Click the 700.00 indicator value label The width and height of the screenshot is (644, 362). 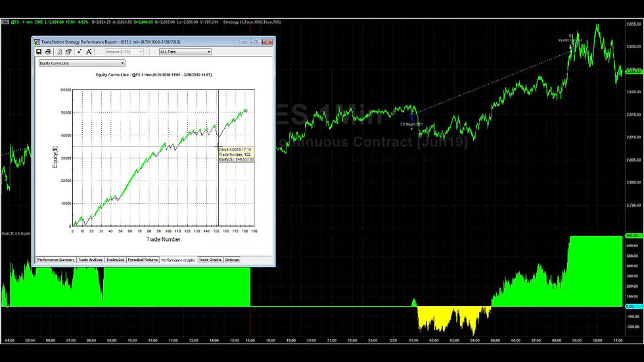coord(633,236)
